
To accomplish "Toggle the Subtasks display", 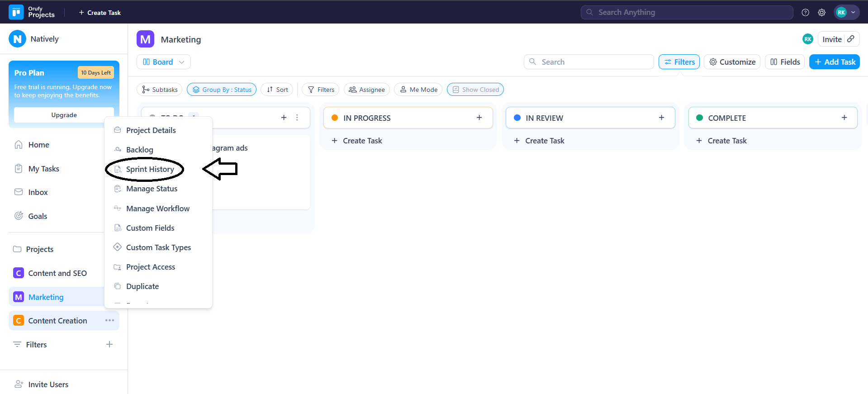I will coord(159,90).
